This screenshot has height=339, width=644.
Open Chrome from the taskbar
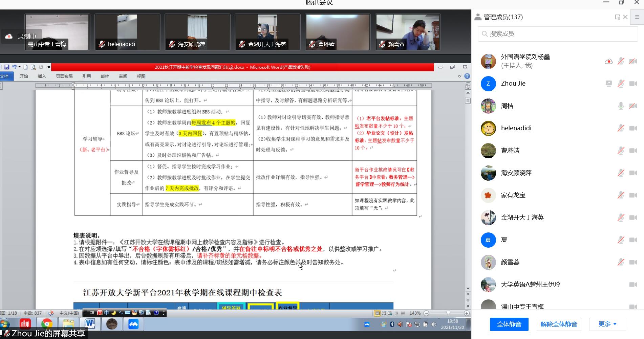tap(47, 324)
